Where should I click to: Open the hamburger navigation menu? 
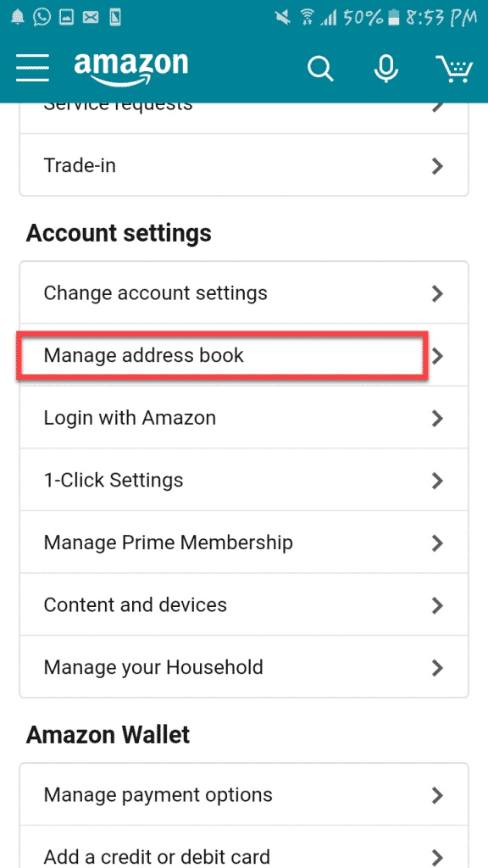32,68
